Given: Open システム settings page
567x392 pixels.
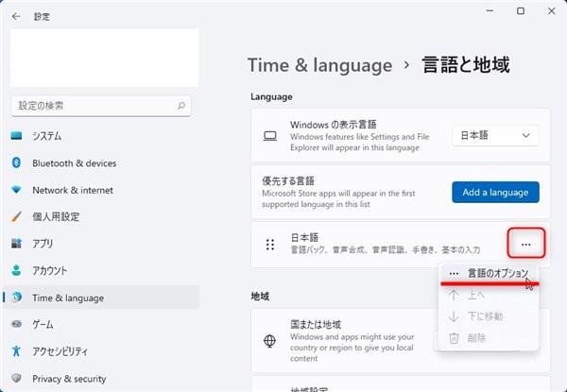Looking at the screenshot, I should point(101,136).
